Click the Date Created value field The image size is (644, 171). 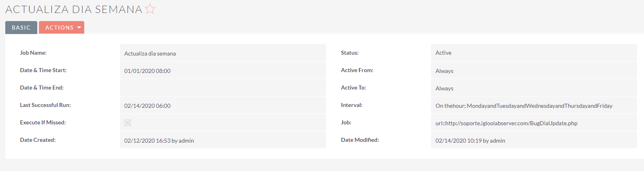tap(223, 140)
